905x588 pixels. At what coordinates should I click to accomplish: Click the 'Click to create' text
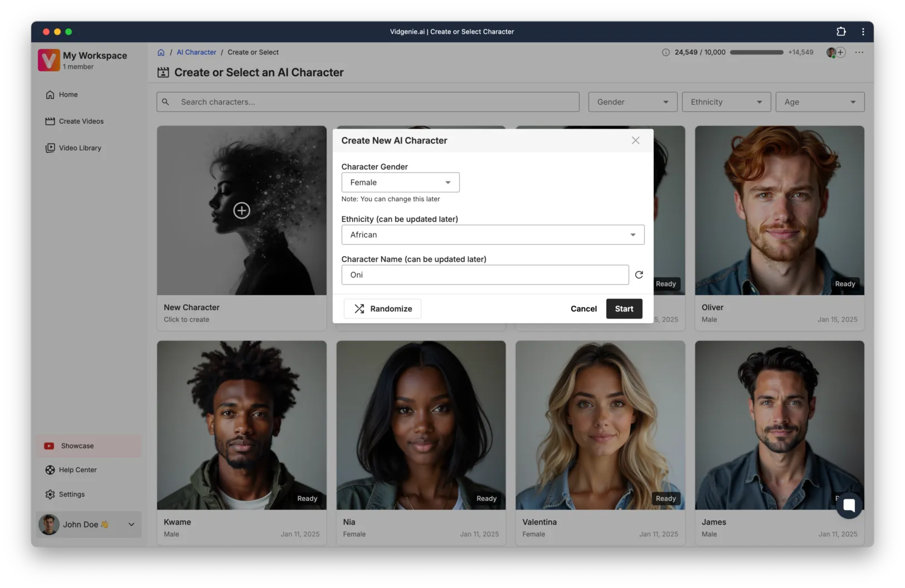click(x=186, y=320)
